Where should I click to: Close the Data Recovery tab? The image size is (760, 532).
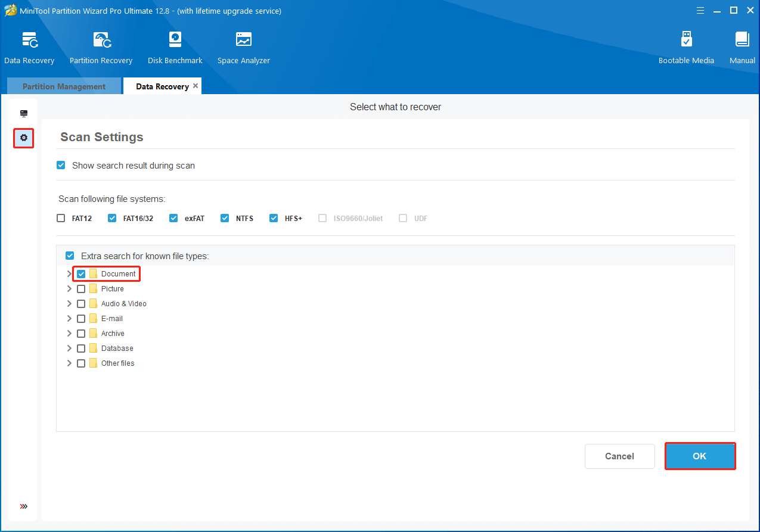196,86
